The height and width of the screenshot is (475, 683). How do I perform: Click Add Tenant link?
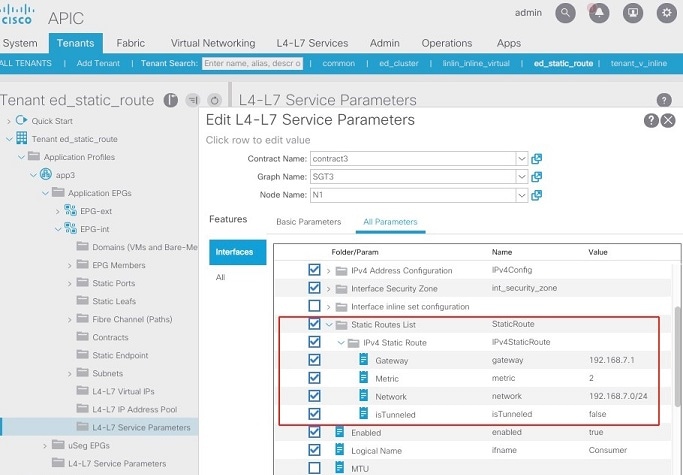[98, 63]
